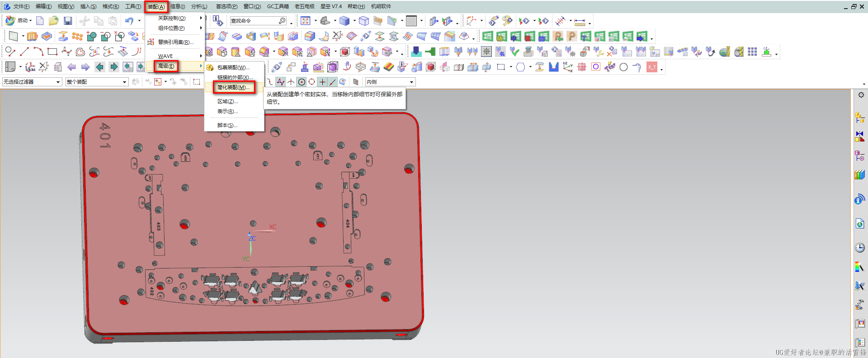
Task: Toggle the dashed rectangle selection mode
Action: [197, 82]
